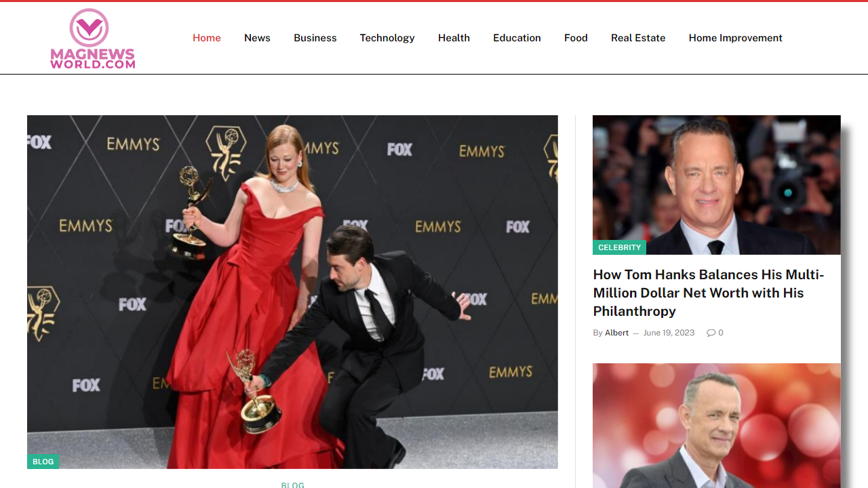Open the Technology section
868x488 pixels.
tap(387, 38)
